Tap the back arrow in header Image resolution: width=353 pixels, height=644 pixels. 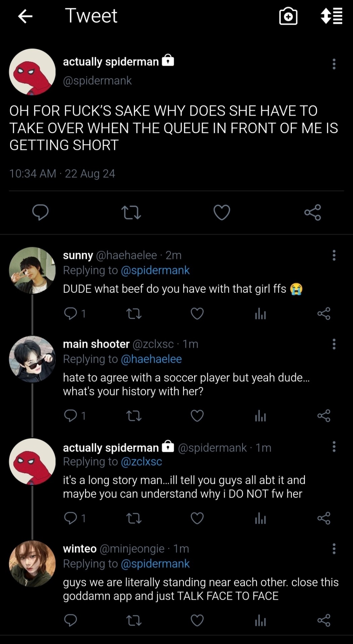tap(25, 16)
